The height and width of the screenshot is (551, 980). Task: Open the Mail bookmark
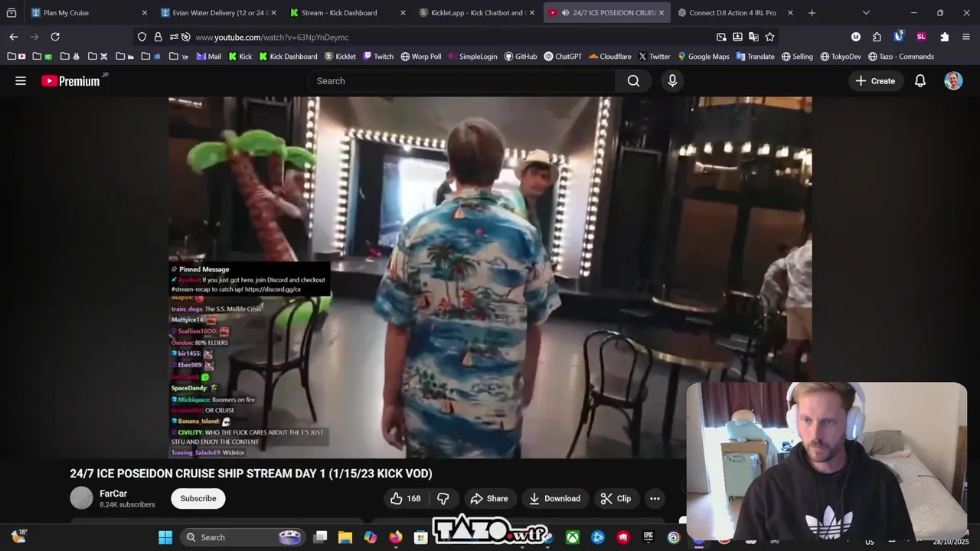[208, 56]
